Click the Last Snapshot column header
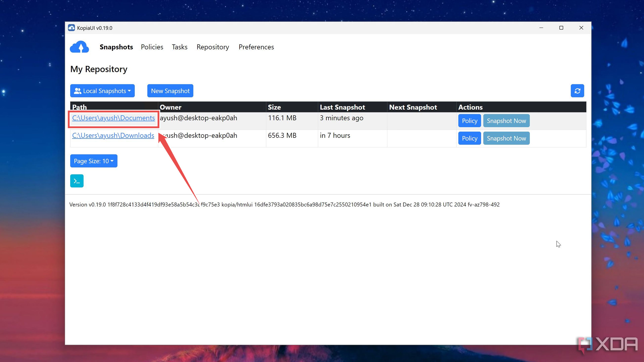Image resolution: width=644 pixels, height=362 pixels. (343, 107)
